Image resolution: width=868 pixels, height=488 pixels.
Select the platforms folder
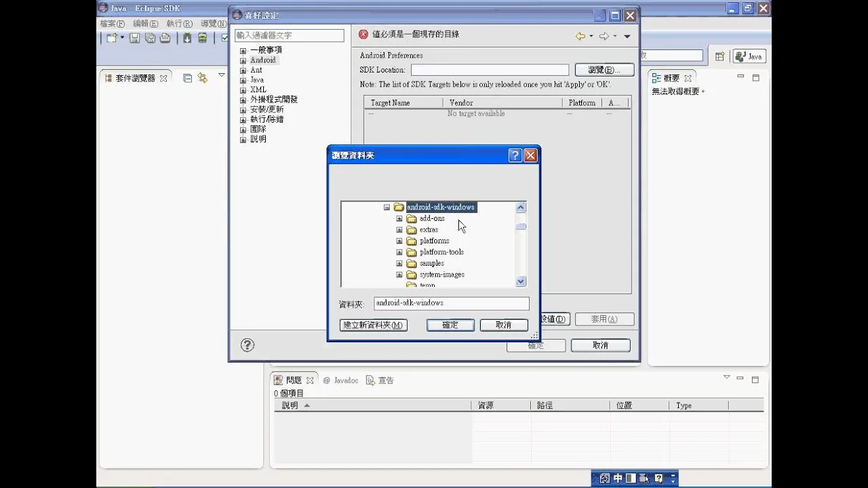tap(434, 241)
